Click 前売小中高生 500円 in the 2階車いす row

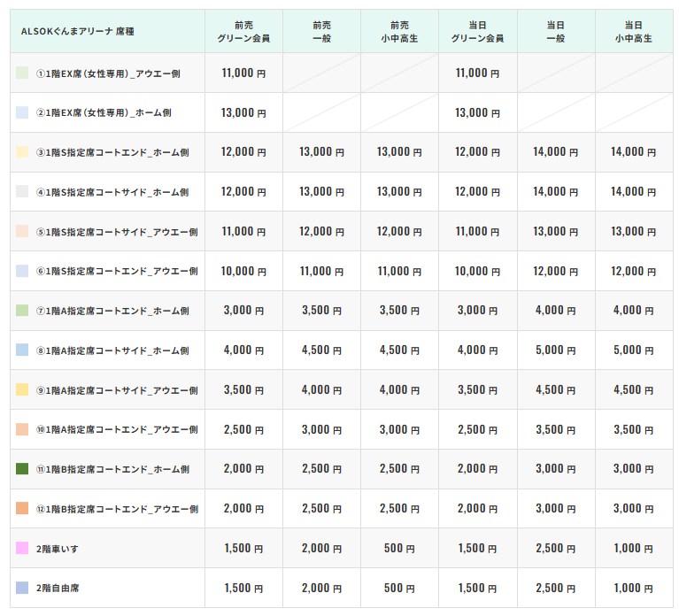click(399, 549)
